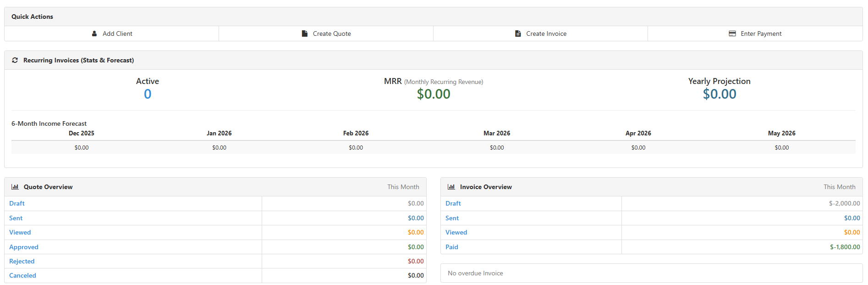Click the Recurring Invoices refresh icon
This screenshot has width=868, height=285.
click(x=15, y=60)
